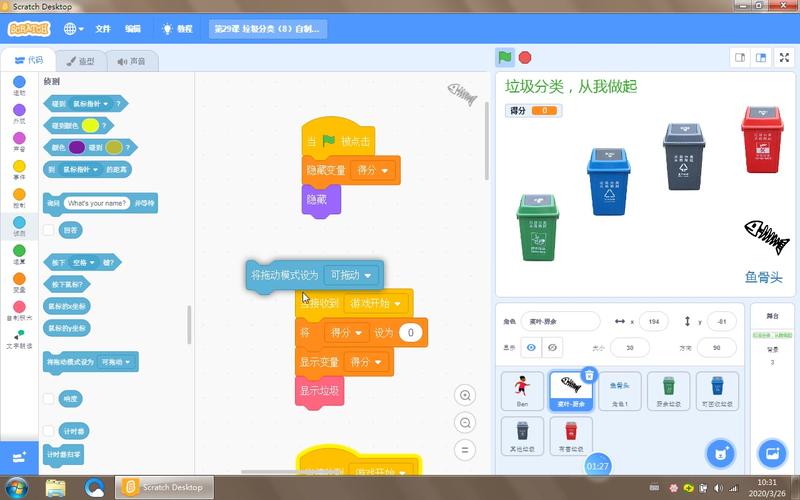Select the green 厨余垃圾 bin sprite
Screen dimensions: 800x500
(668, 391)
